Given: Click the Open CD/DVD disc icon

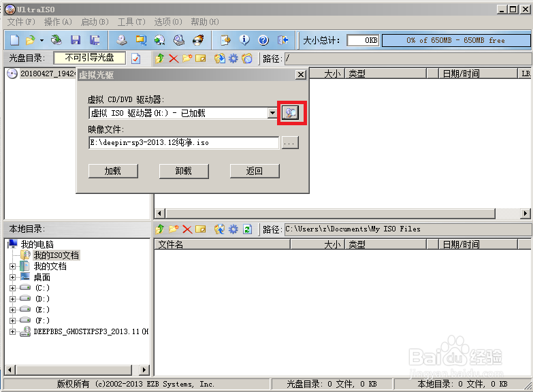Looking at the screenshot, I should pyautogui.click(x=56, y=40).
